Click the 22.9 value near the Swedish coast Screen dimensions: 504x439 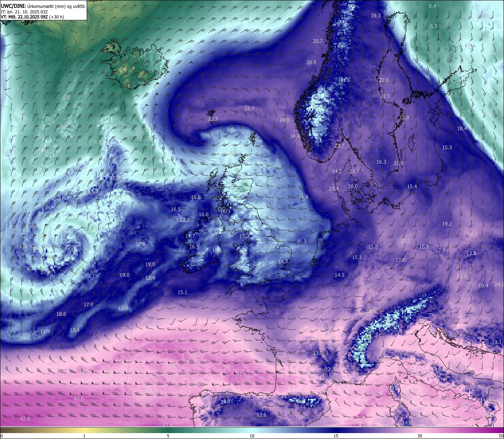[x=404, y=117]
